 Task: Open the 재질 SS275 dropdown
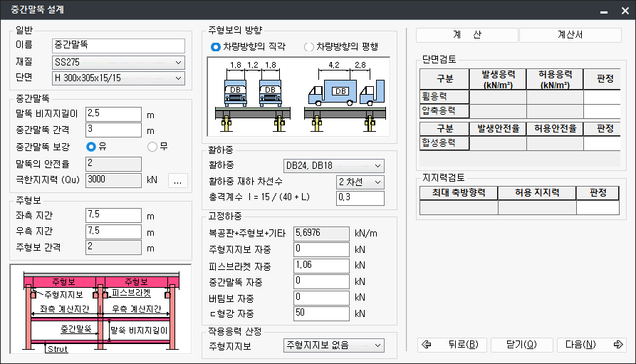[x=118, y=62]
